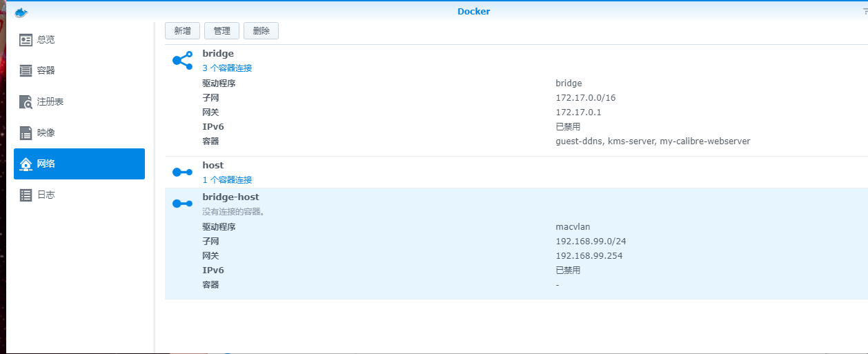Viewport: 868px width, 354px height.
Task: Open the 注册表 registry section
Action: [x=79, y=101]
